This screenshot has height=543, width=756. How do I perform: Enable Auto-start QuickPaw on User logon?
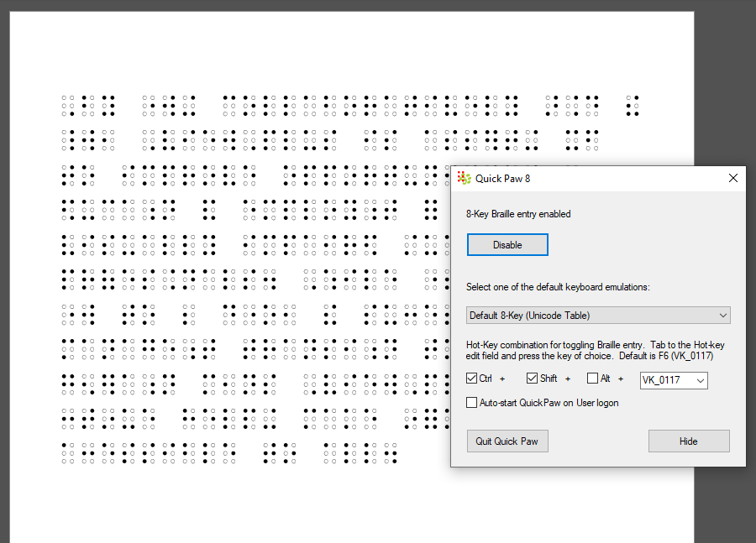[472, 402]
